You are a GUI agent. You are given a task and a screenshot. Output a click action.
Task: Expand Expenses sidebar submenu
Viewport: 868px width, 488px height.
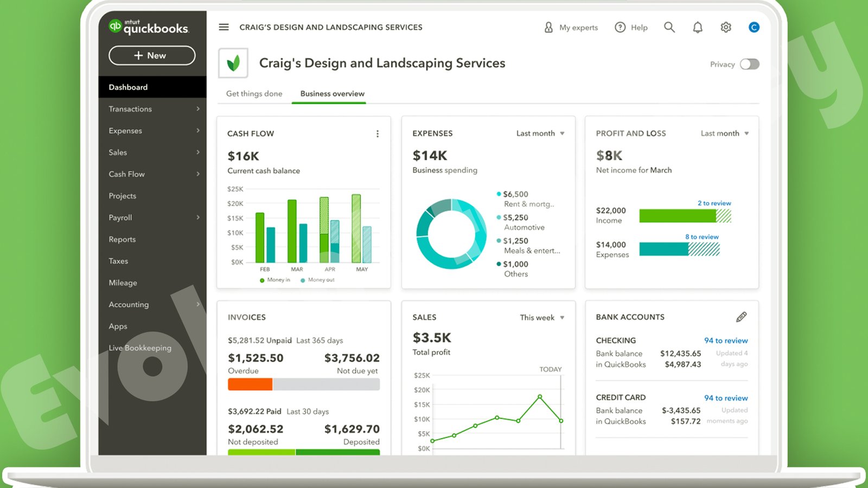click(x=198, y=131)
